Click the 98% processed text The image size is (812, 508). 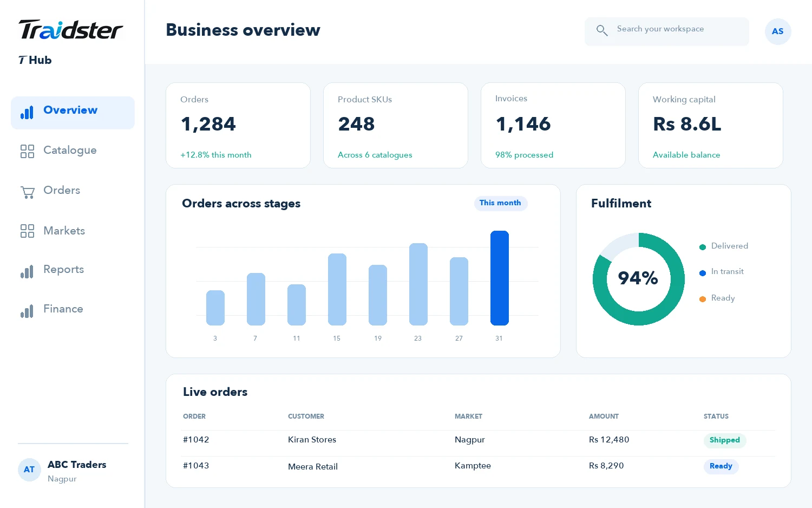pos(524,155)
